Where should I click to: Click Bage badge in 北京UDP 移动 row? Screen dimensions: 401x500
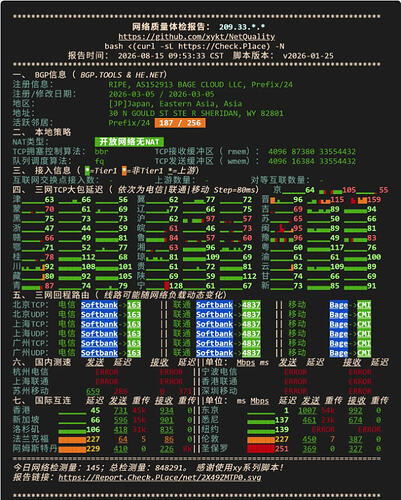pos(338,315)
